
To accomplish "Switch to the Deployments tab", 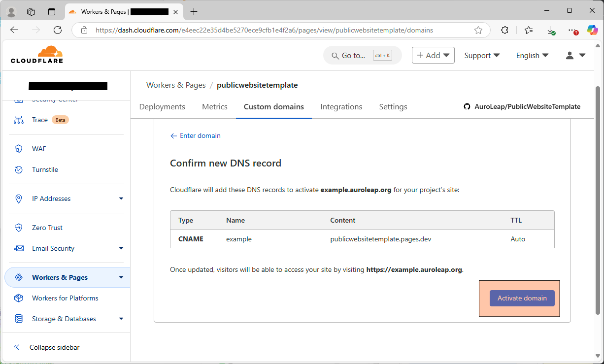I will (162, 106).
